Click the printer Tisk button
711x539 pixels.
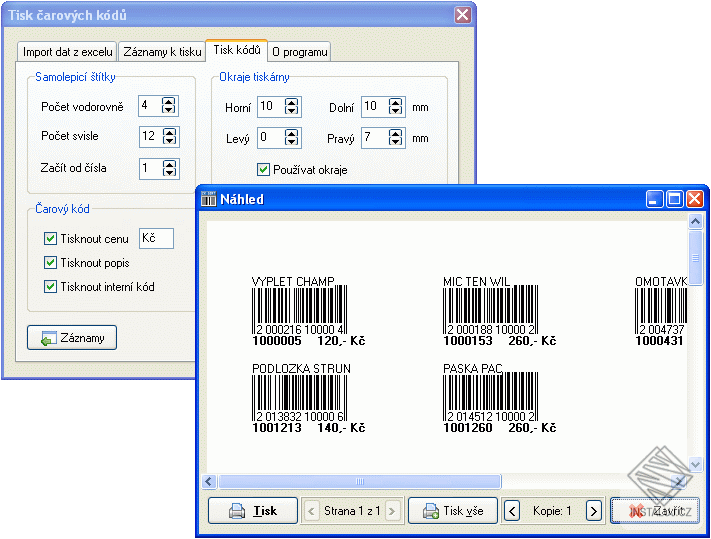[253, 510]
